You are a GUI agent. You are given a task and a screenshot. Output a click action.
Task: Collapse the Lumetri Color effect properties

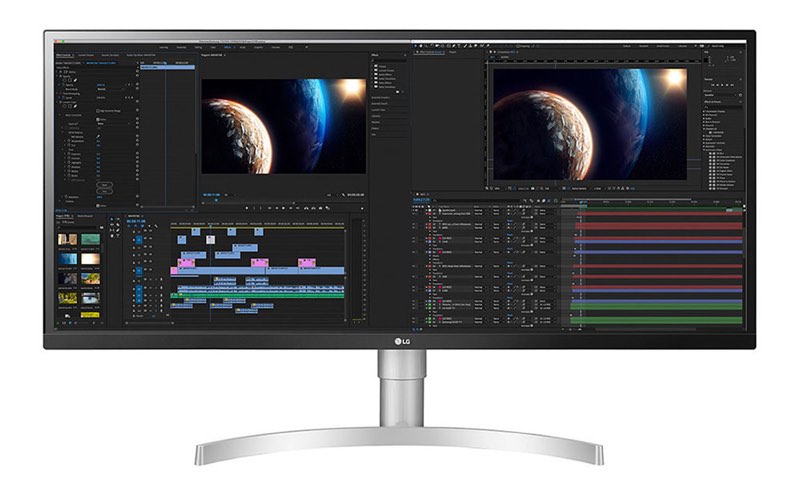57,102
